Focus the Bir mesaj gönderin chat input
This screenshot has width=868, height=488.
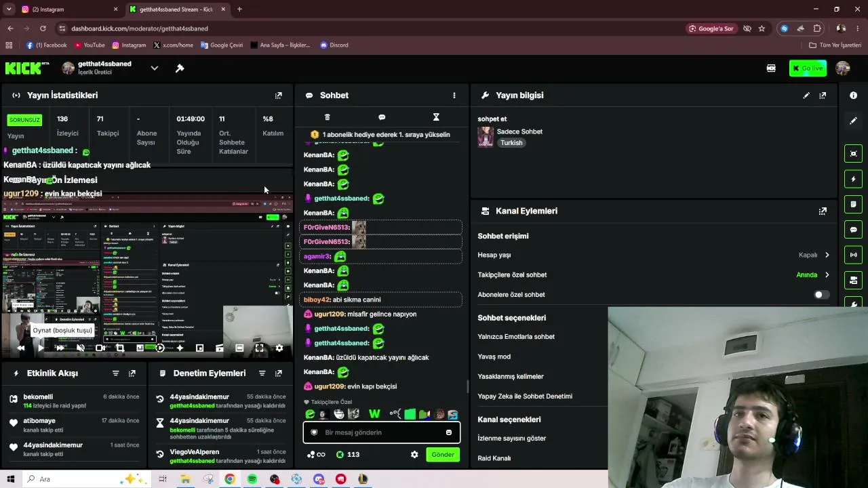382,432
